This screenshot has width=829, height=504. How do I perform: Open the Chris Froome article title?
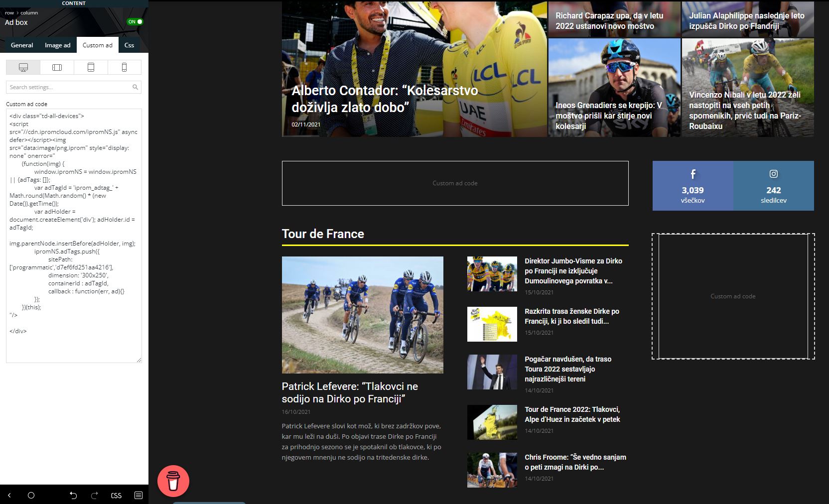click(575, 462)
